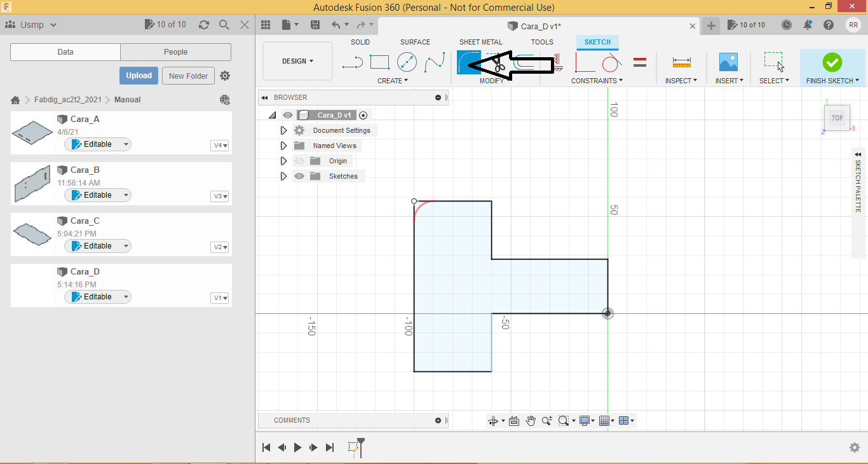Image resolution: width=868 pixels, height=464 pixels.
Task: Open the SELECT dropdown menu
Action: click(x=774, y=81)
